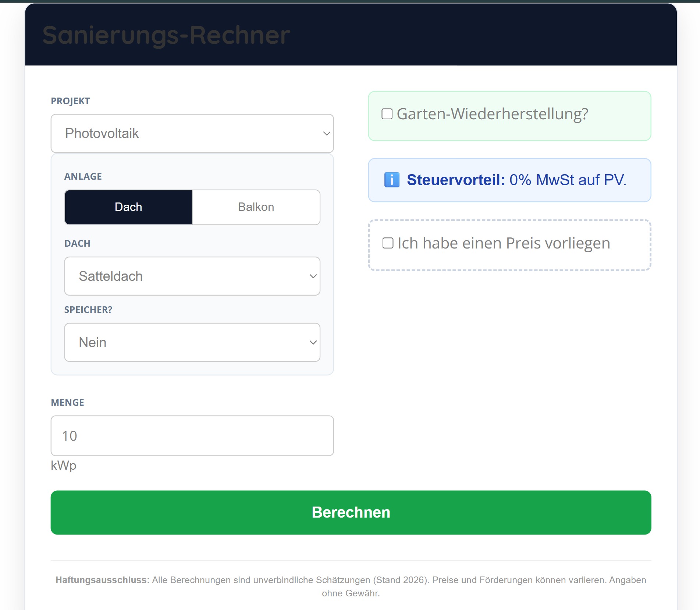Screen dimensions: 700x610
Task: Click the ANLAGE section label
Action: click(x=83, y=176)
